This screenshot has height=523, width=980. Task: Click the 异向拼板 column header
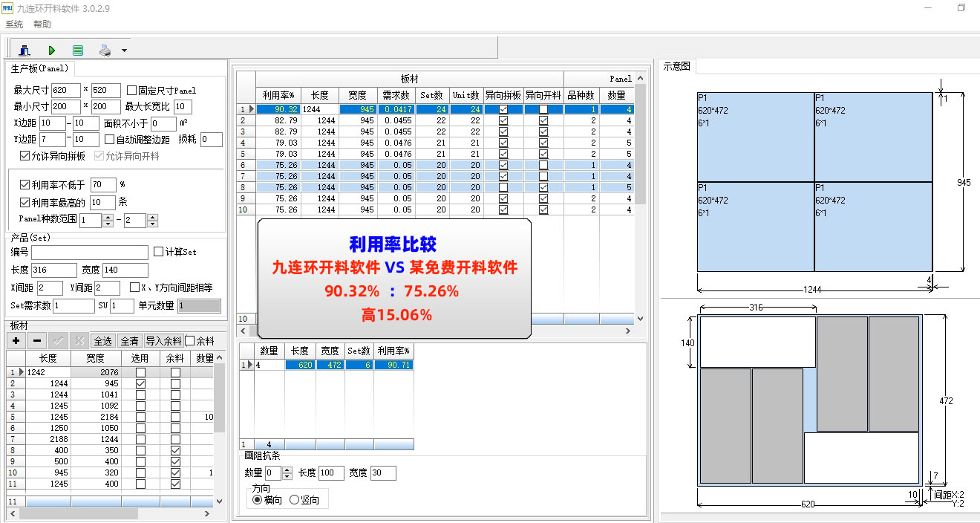(x=503, y=95)
